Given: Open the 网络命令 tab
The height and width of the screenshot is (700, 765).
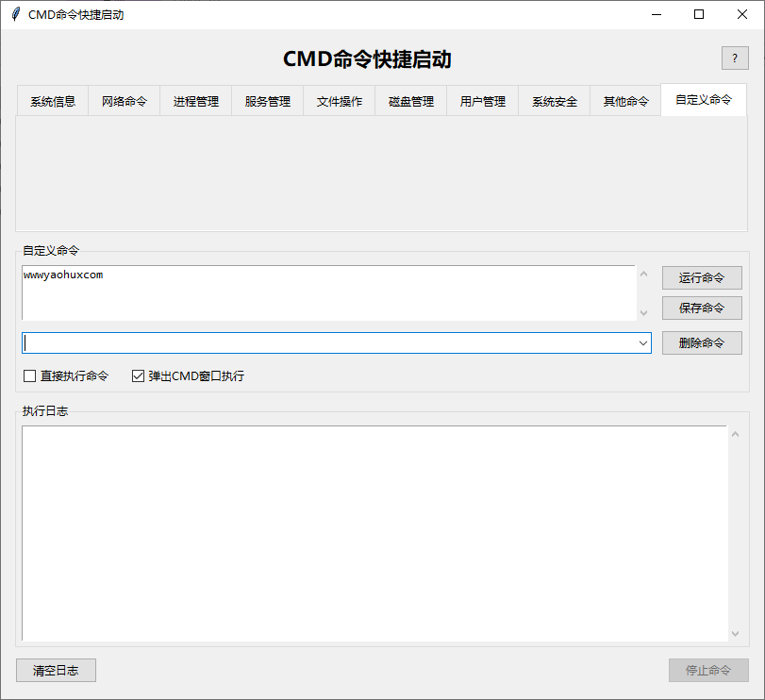Looking at the screenshot, I should tap(124, 100).
